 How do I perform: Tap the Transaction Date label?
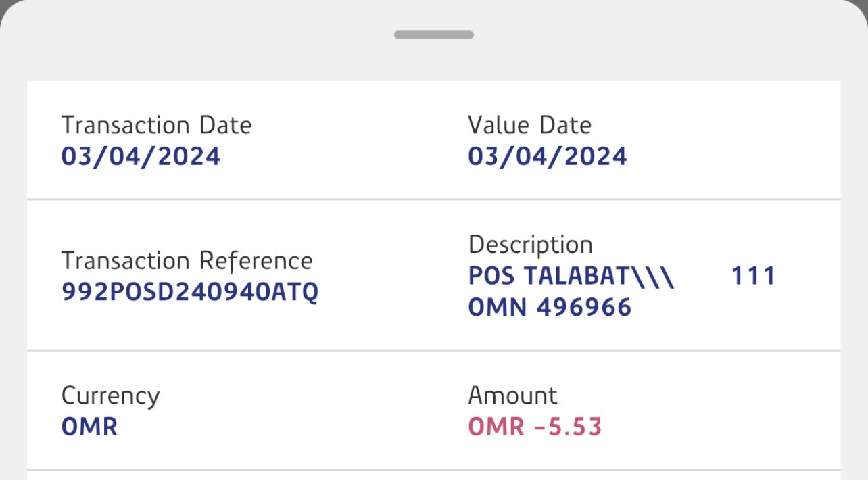[x=156, y=125]
